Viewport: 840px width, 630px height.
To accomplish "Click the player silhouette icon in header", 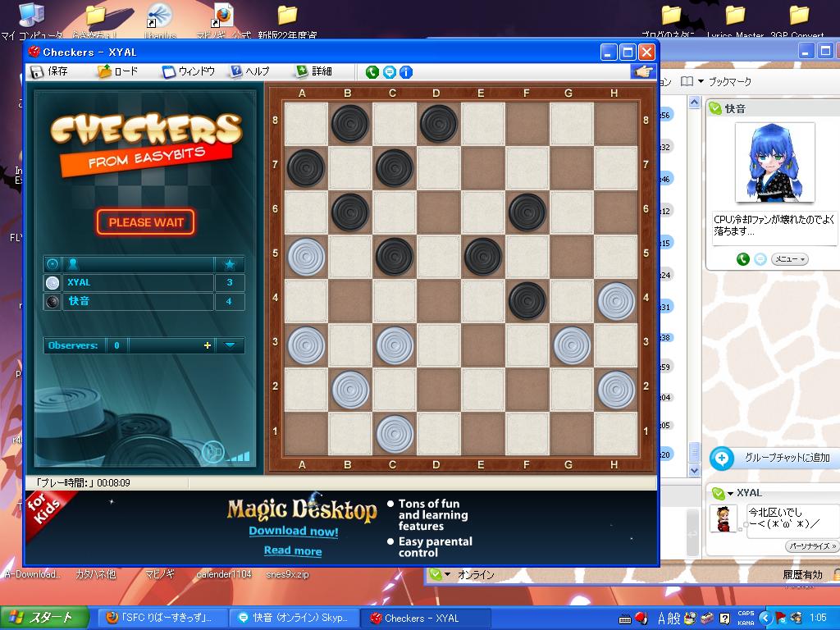I will pyautogui.click(x=73, y=263).
